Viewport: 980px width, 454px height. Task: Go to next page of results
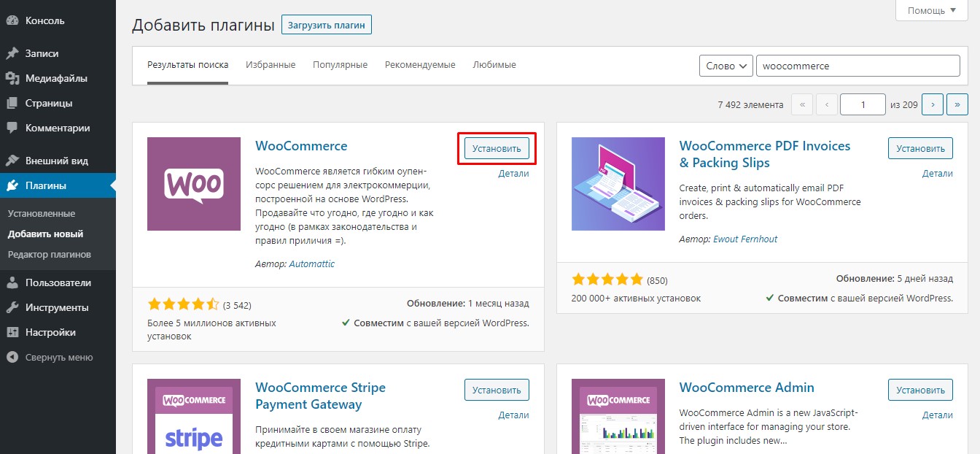pos(933,104)
